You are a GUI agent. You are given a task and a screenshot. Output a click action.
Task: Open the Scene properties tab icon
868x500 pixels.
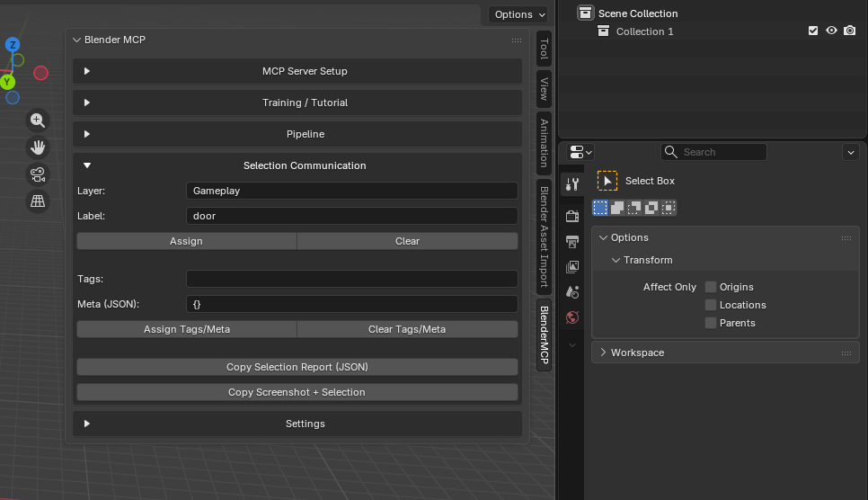[572, 291]
